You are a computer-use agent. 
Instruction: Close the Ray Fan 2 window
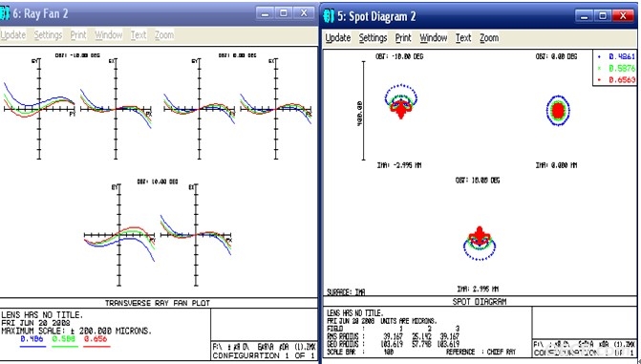click(304, 13)
